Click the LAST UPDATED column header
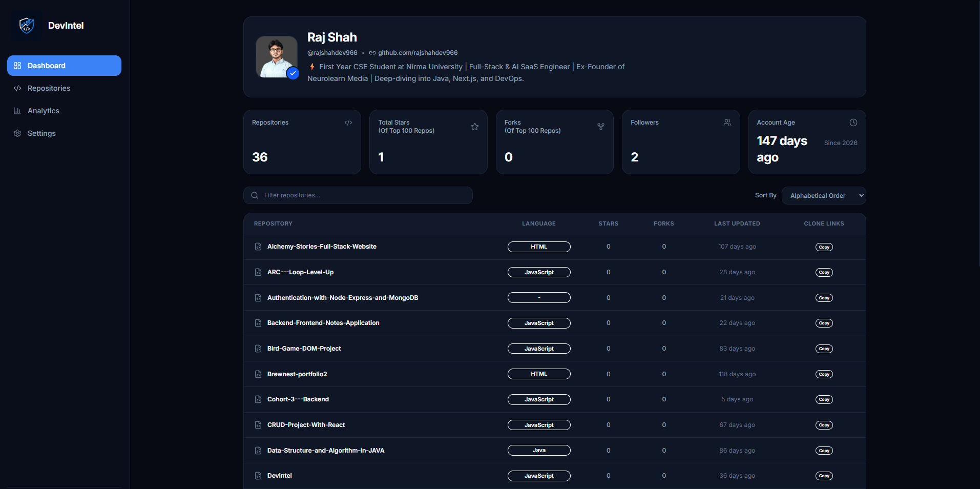This screenshot has height=489, width=980. coord(737,223)
